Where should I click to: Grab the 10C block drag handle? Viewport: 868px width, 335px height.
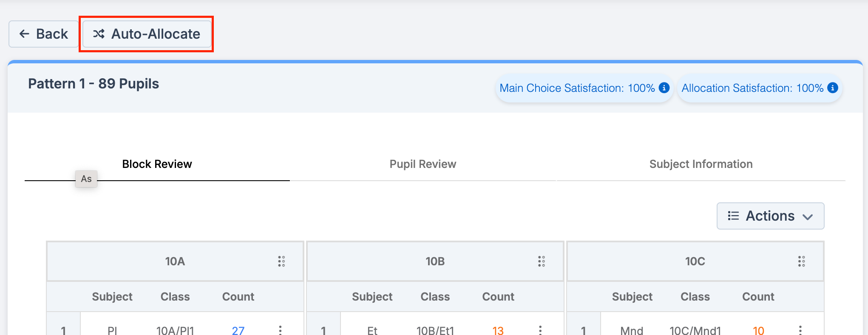(802, 261)
